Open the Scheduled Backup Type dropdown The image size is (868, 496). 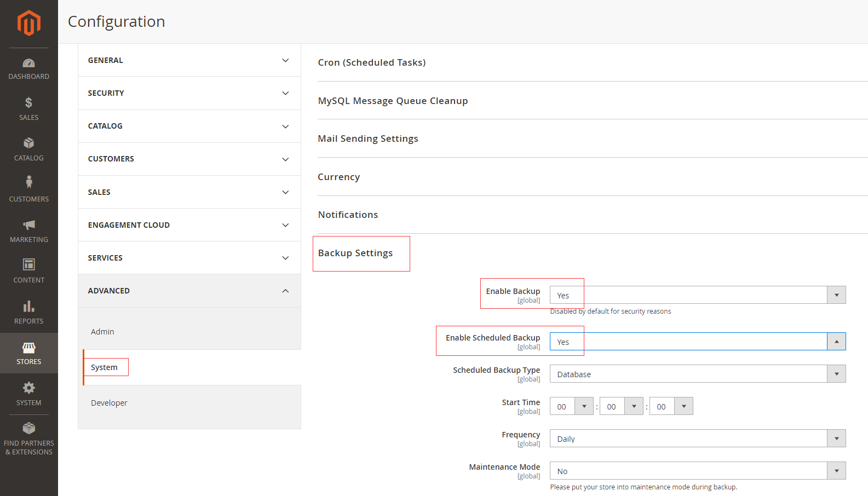click(697, 374)
